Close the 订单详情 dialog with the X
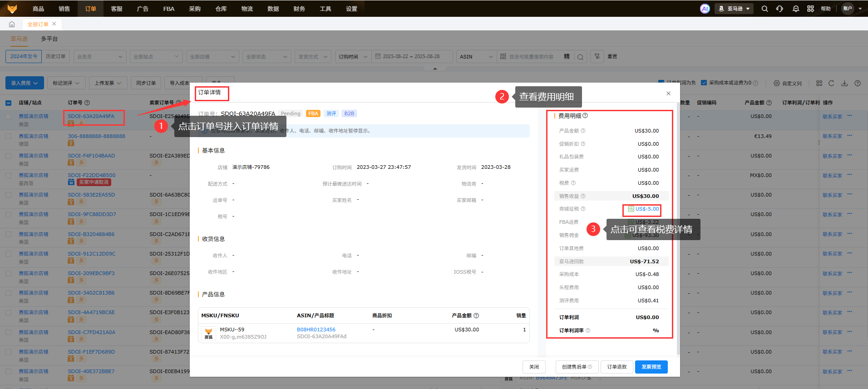 (668, 94)
